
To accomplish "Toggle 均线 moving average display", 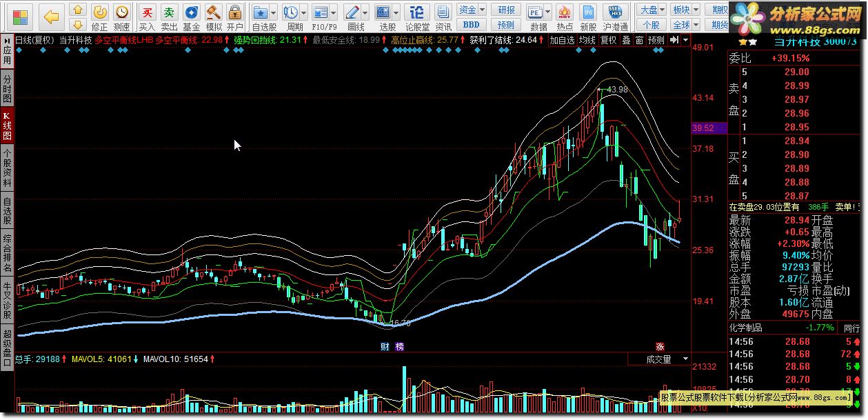I will [x=587, y=40].
